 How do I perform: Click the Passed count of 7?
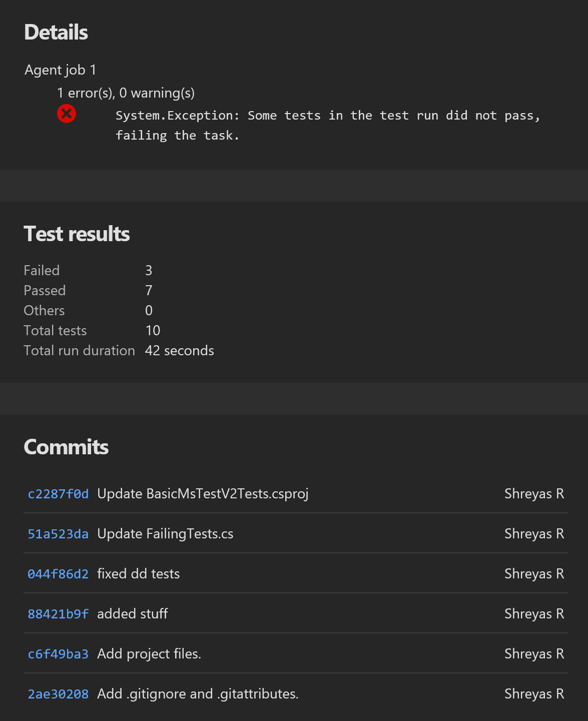coord(149,290)
